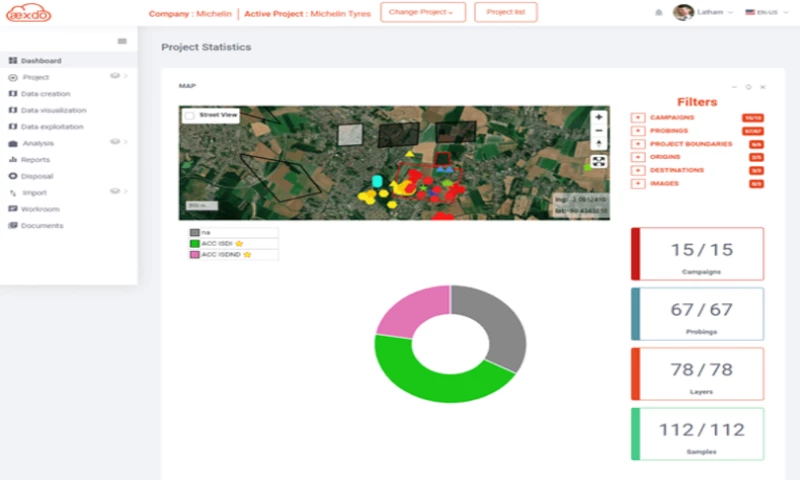
Task: Click the Latham user avatar
Action: point(683,12)
